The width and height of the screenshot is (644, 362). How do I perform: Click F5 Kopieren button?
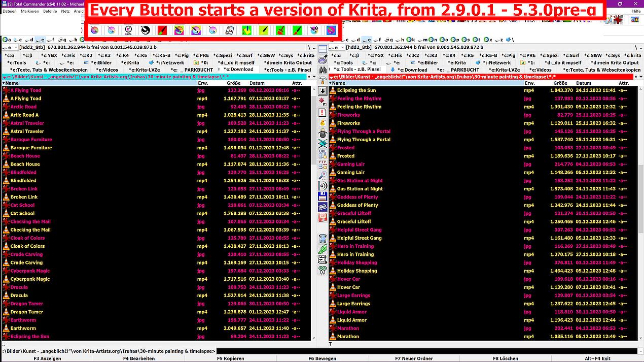pyautogui.click(x=231, y=358)
